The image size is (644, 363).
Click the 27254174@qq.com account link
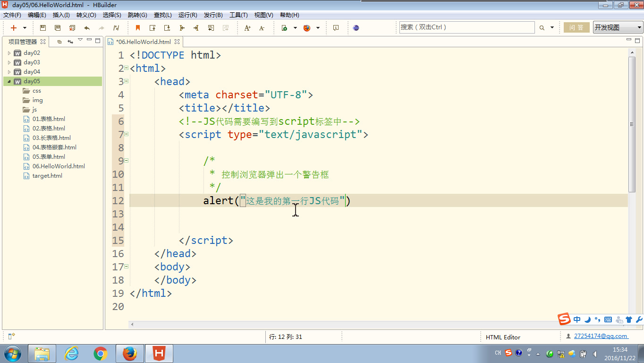click(x=601, y=336)
